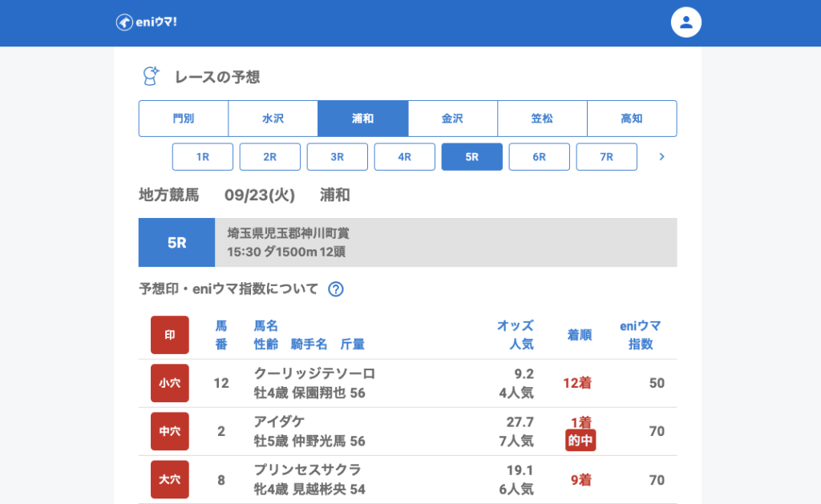Screen dimensions: 821x504
Task: Click the 大穴 prediction mark badge
Action: [170, 479]
